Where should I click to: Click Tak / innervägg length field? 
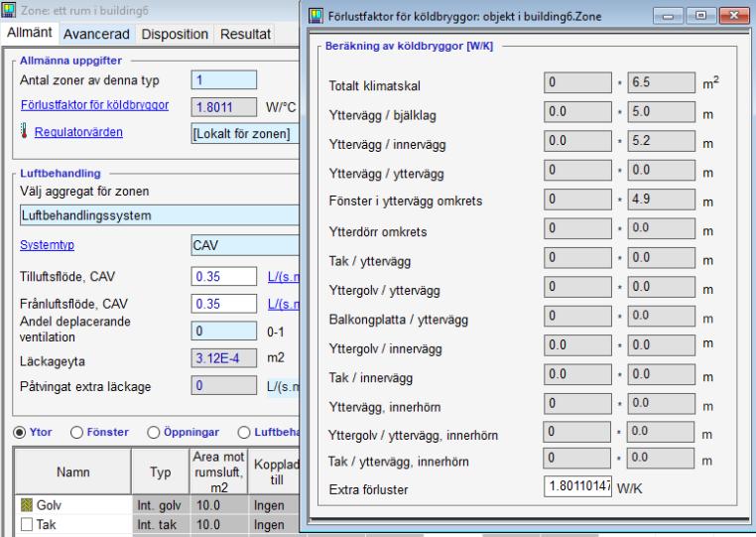(x=661, y=374)
